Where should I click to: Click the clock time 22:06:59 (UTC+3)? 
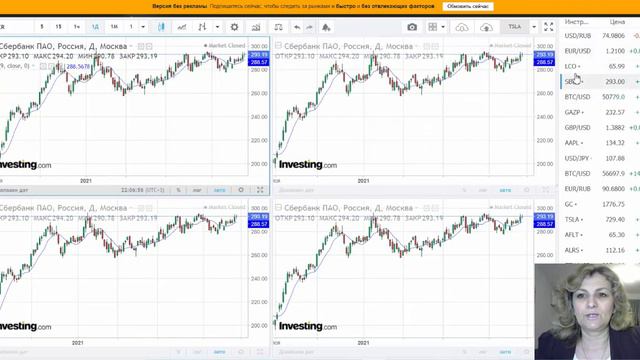tap(142, 190)
